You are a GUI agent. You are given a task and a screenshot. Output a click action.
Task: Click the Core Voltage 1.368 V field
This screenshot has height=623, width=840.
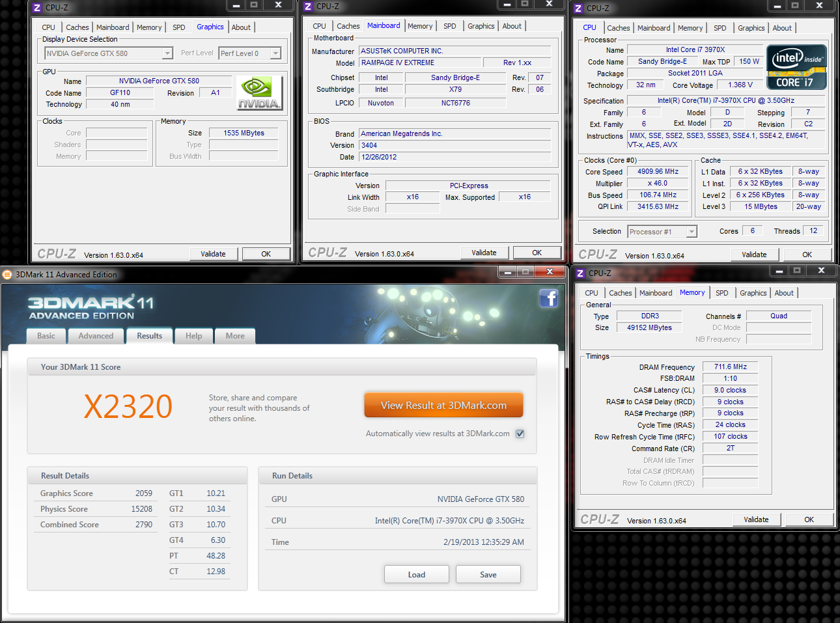coord(740,85)
